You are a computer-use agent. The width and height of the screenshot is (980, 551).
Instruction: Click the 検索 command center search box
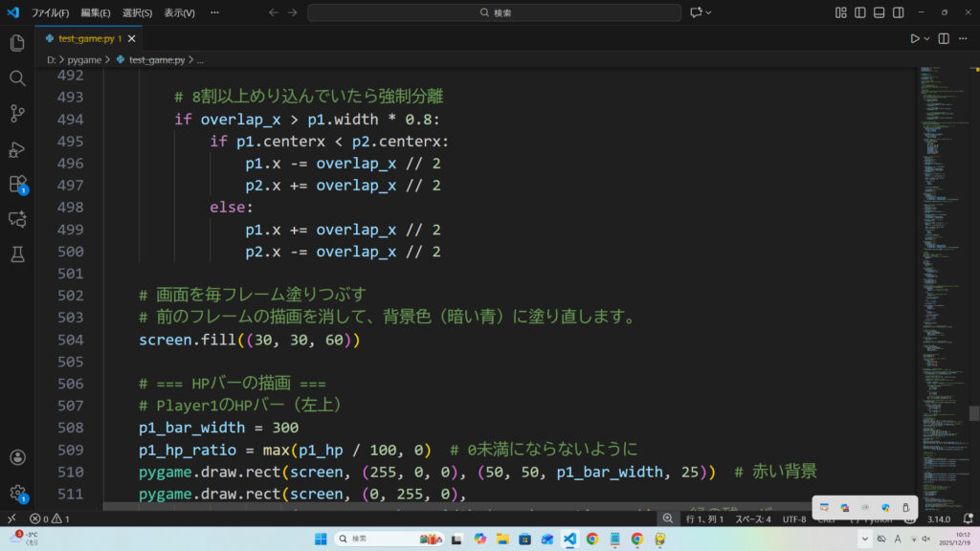(494, 12)
